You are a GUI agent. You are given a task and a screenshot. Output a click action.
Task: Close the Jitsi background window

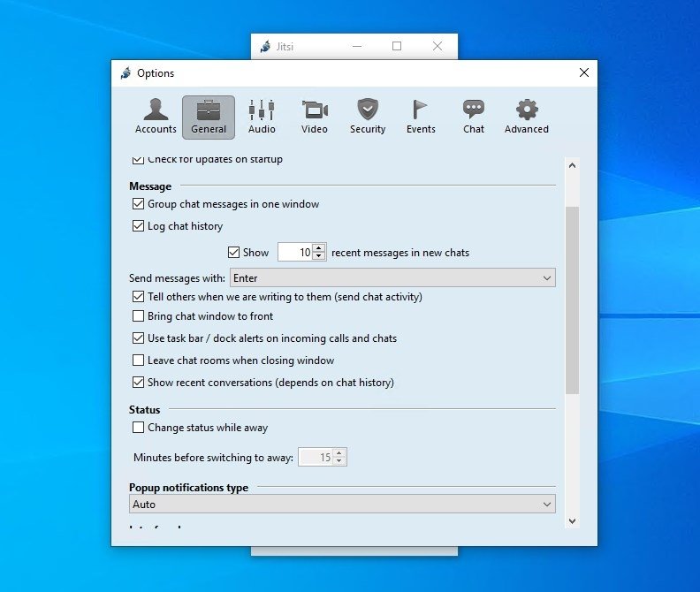pyautogui.click(x=437, y=47)
